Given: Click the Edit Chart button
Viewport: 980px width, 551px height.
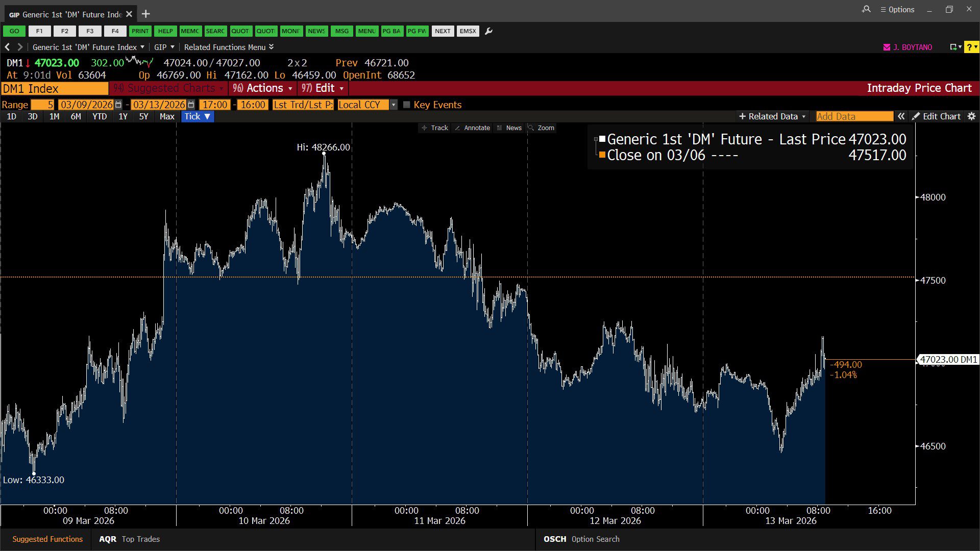Looking at the screenshot, I should click(x=936, y=116).
